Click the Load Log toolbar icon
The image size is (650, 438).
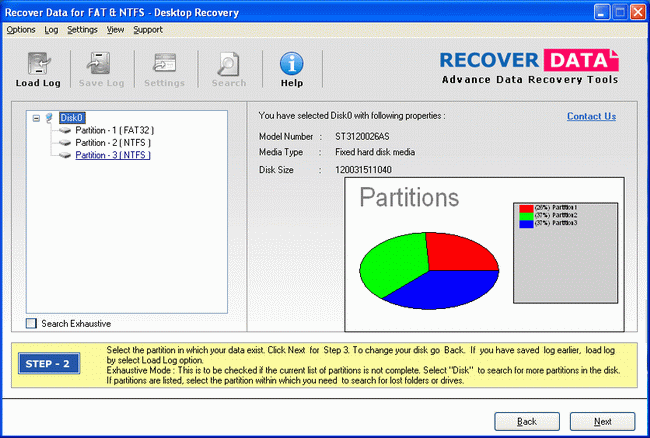pyautogui.click(x=39, y=64)
